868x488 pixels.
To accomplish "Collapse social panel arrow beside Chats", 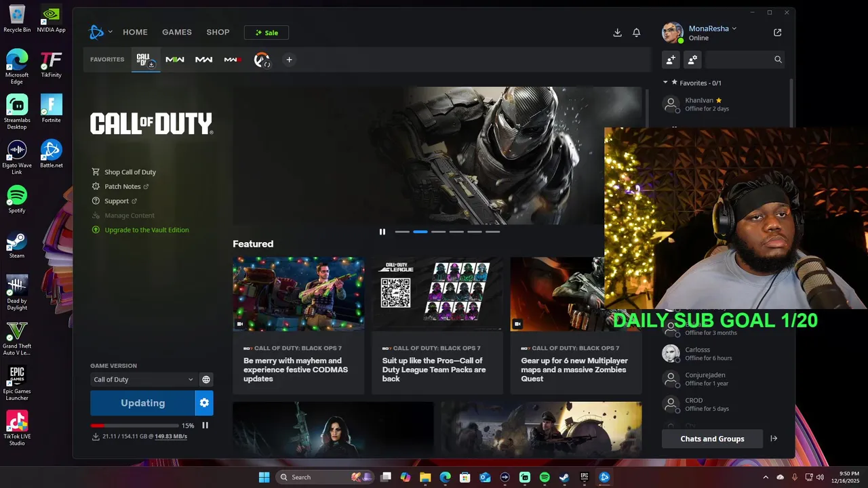I will tap(774, 439).
